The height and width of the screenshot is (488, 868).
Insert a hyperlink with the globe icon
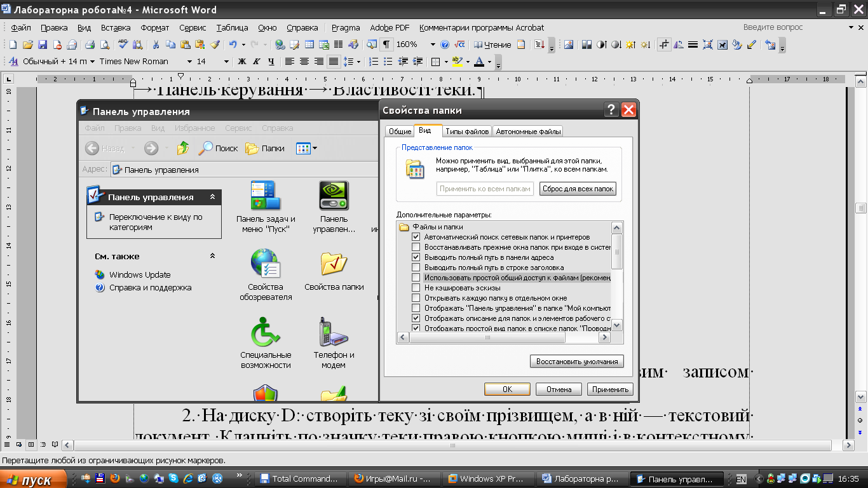(280, 44)
